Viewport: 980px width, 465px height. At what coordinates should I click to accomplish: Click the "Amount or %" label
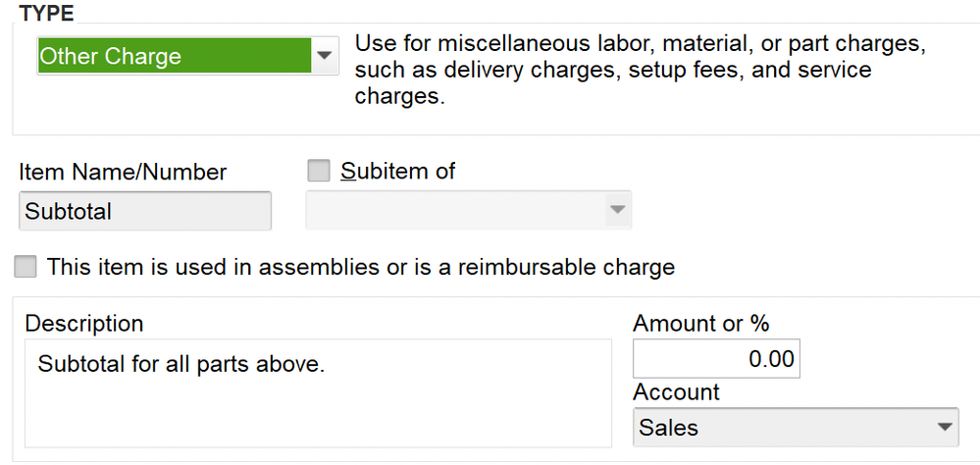tap(701, 324)
